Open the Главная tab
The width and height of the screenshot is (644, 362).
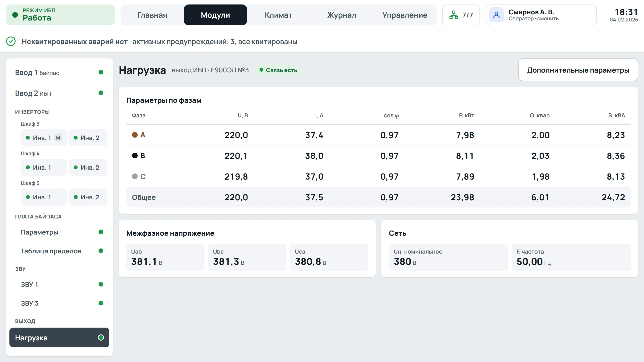click(152, 15)
